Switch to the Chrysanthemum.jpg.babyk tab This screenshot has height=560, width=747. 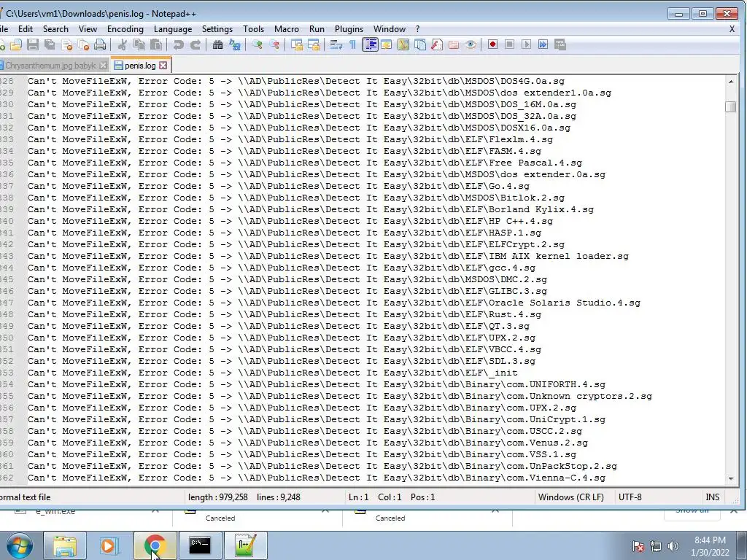50,66
